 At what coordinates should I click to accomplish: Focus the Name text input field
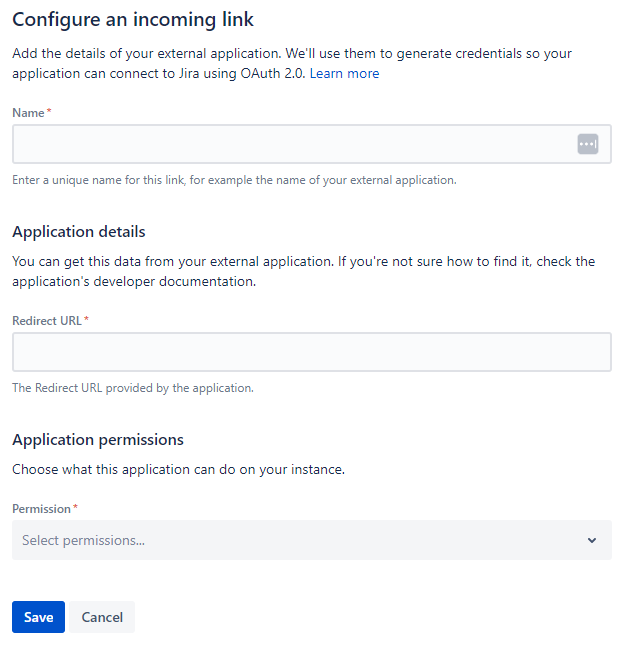pos(312,144)
